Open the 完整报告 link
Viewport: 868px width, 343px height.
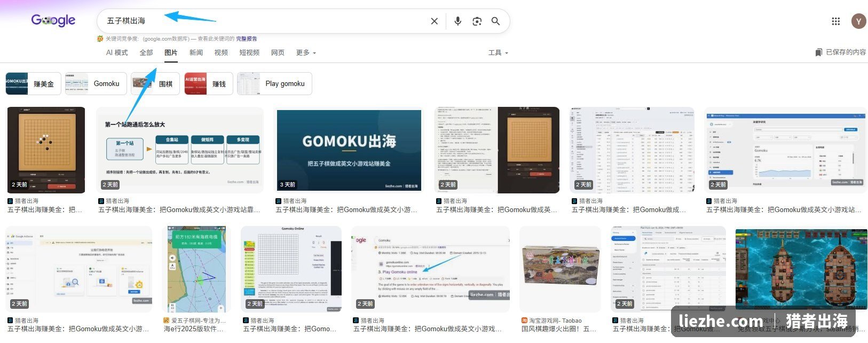pyautogui.click(x=246, y=38)
